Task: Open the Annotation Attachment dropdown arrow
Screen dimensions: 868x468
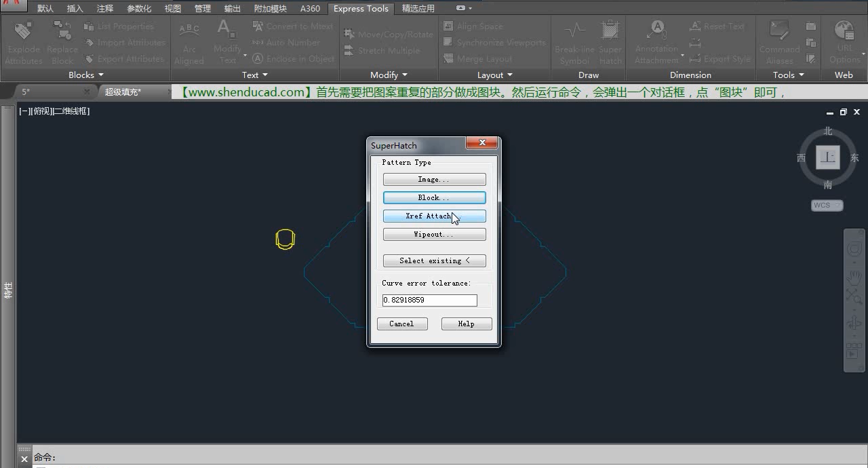Action: click(x=682, y=55)
